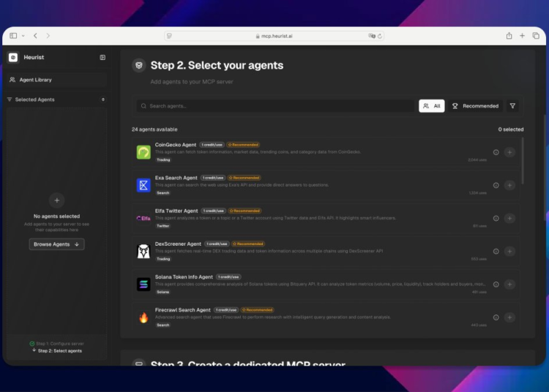
Task: Show info for CoinGecko Agent
Action: click(496, 152)
